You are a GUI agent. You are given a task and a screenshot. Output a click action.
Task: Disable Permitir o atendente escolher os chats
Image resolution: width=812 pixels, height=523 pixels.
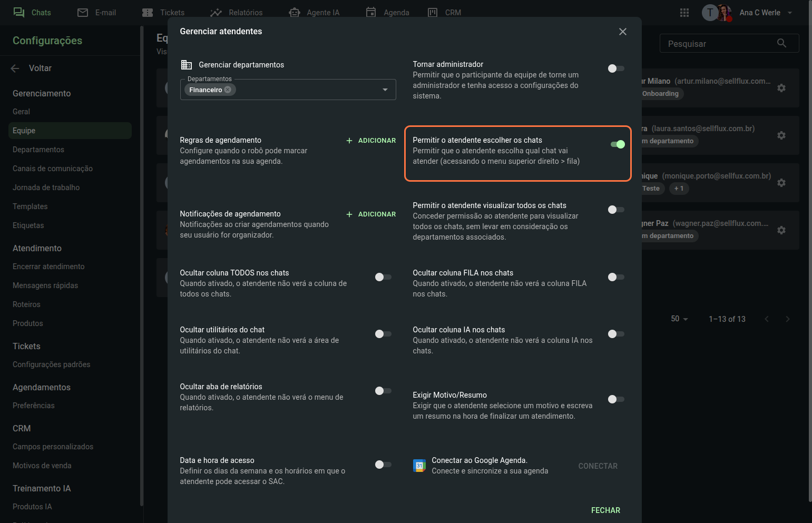617,144
